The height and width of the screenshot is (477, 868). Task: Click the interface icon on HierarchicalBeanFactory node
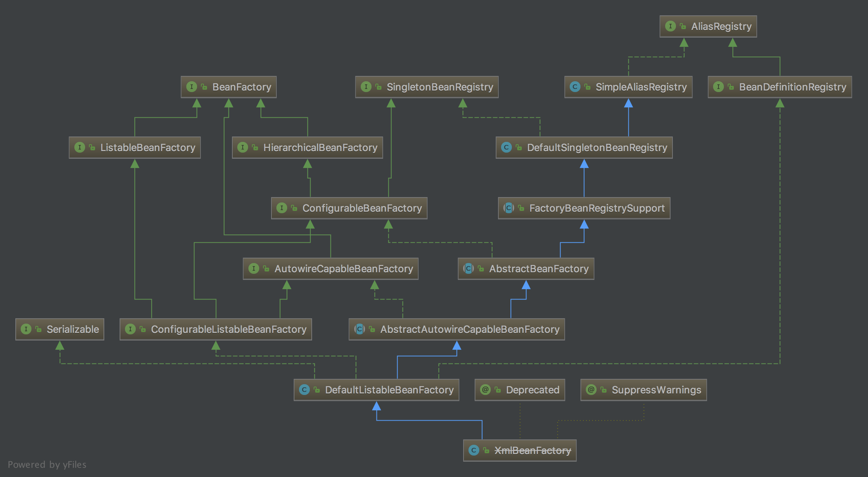pos(243,147)
